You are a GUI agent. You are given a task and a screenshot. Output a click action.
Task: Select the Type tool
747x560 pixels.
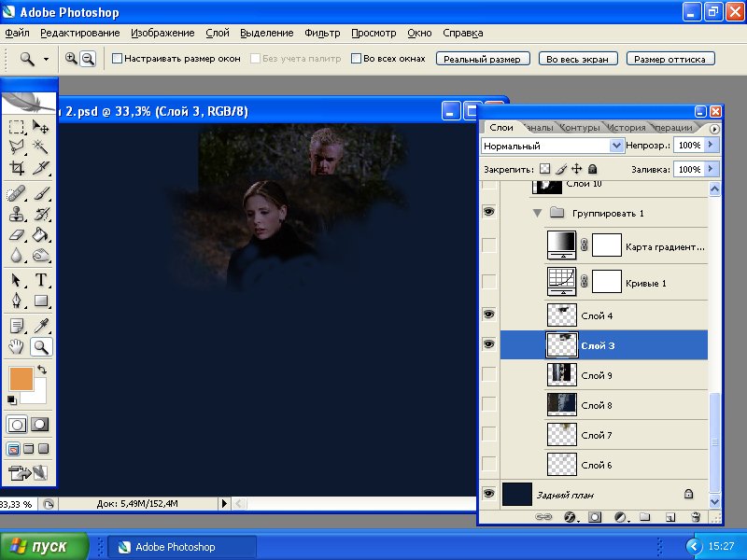click(x=41, y=280)
